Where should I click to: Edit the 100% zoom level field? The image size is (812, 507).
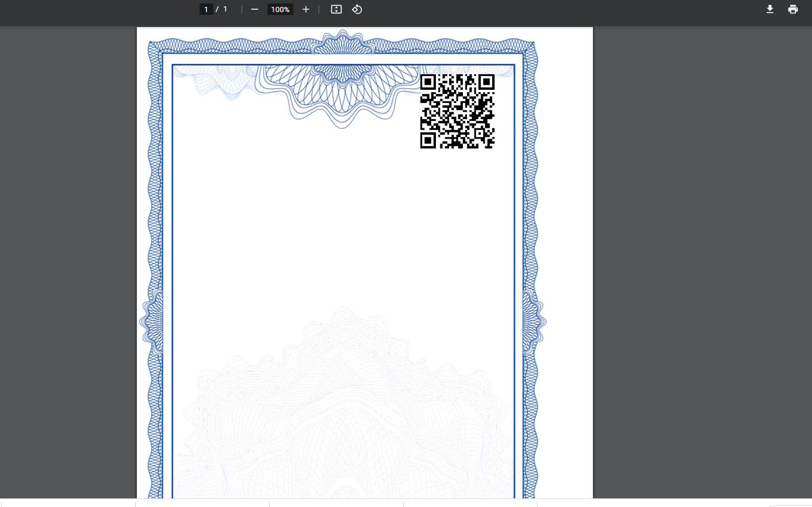point(280,9)
